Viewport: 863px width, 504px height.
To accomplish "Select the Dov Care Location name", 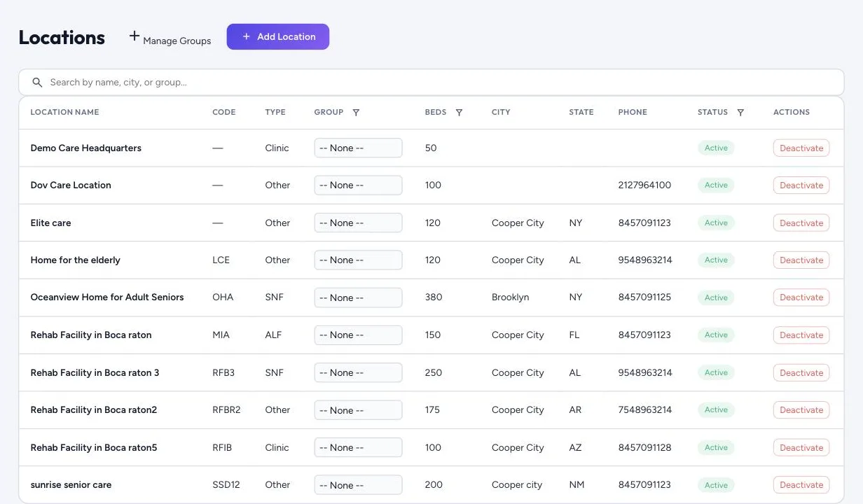I will tap(71, 185).
